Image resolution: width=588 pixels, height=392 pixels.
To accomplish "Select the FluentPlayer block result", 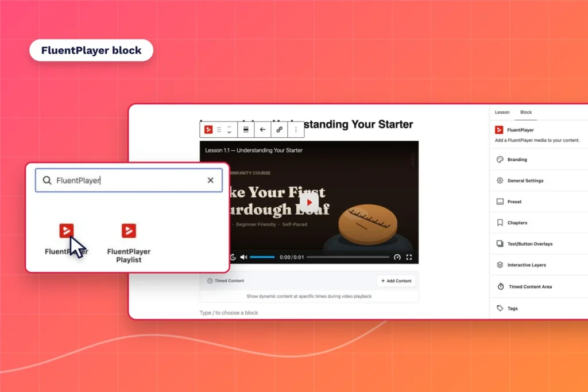I will (x=67, y=239).
